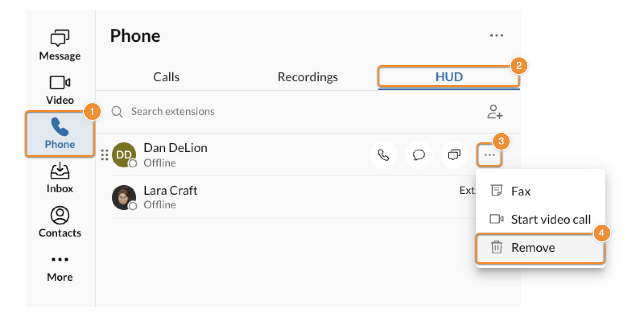Open the Inbox sidebar item
The image size is (644, 317).
tap(60, 178)
